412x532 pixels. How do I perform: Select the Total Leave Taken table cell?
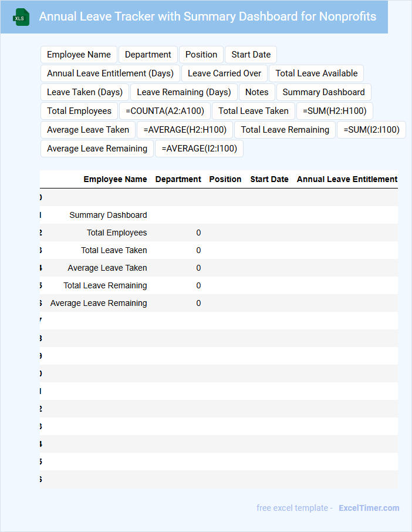click(x=114, y=250)
